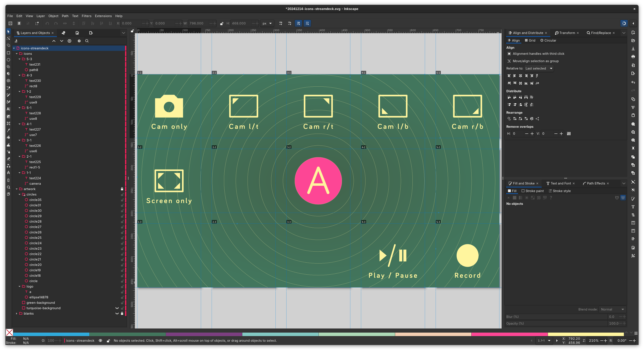Unlock the artwork layer
This screenshot has height=351, width=644.
(122, 189)
